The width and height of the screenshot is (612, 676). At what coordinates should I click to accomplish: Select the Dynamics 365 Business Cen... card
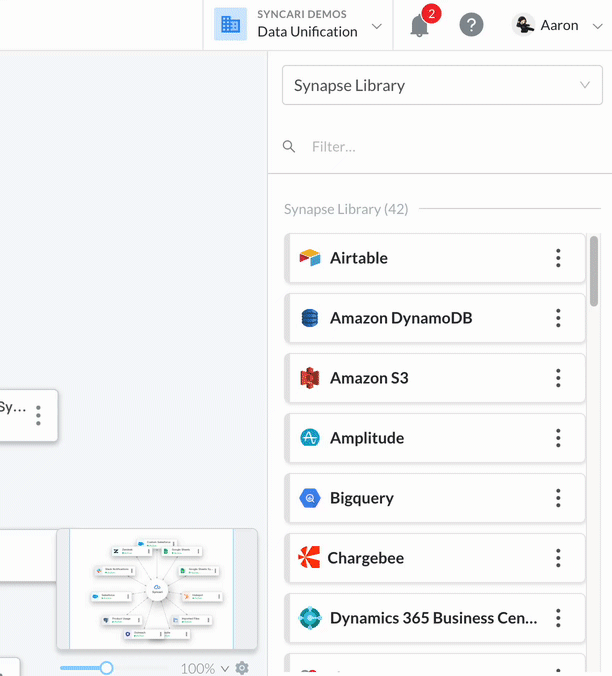coord(435,617)
